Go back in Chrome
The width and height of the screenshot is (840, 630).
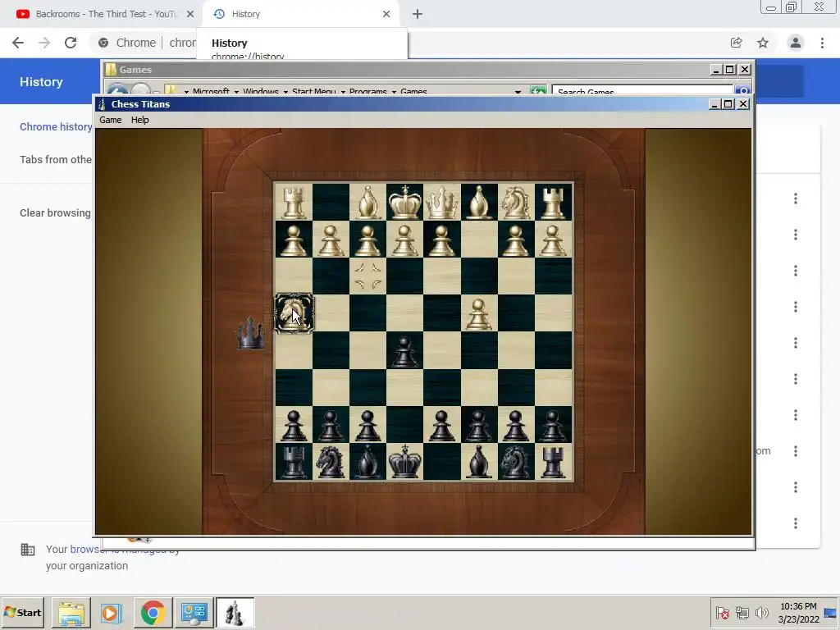18,43
